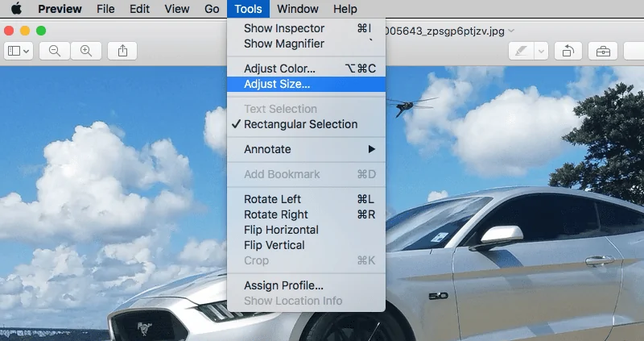
Task: Choose Flip Horizontal
Action: (x=307, y=230)
